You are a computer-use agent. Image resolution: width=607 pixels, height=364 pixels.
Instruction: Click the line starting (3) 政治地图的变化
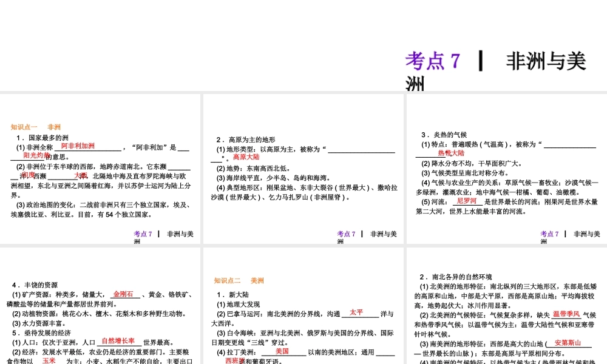(x=101, y=210)
